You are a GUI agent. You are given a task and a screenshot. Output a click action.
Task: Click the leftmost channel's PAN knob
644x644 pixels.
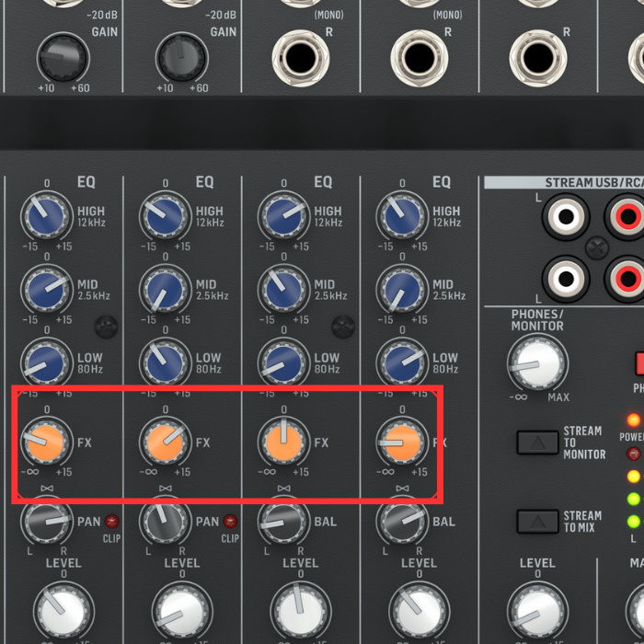tap(44, 522)
